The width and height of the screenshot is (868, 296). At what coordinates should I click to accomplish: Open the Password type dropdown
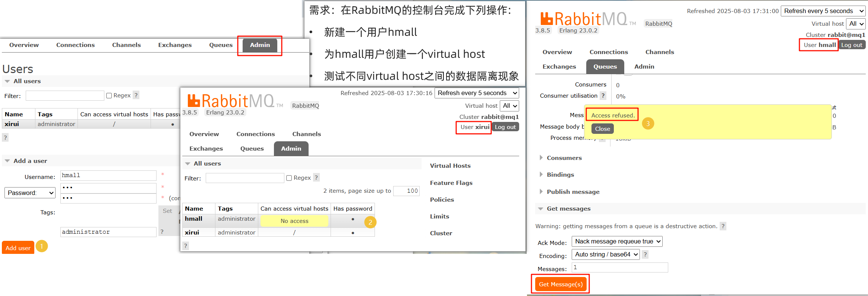click(30, 193)
